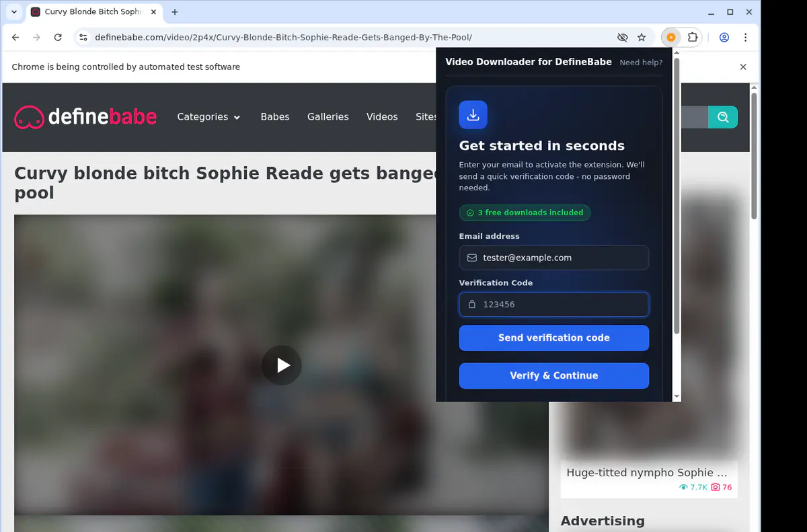807x532 pixels.
Task: Dismiss the automated test software notice
Action: coord(743,67)
